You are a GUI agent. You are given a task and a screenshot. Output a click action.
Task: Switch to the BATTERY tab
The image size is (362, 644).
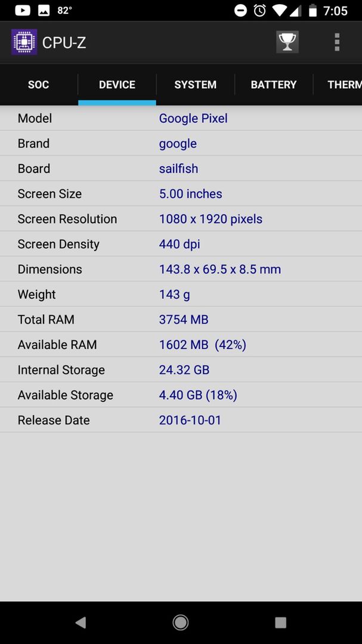274,85
